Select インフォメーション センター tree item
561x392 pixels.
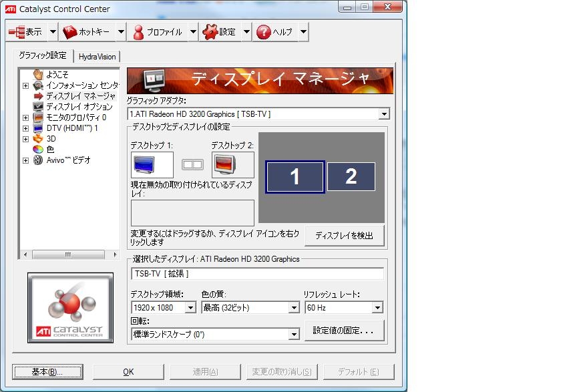(x=82, y=85)
